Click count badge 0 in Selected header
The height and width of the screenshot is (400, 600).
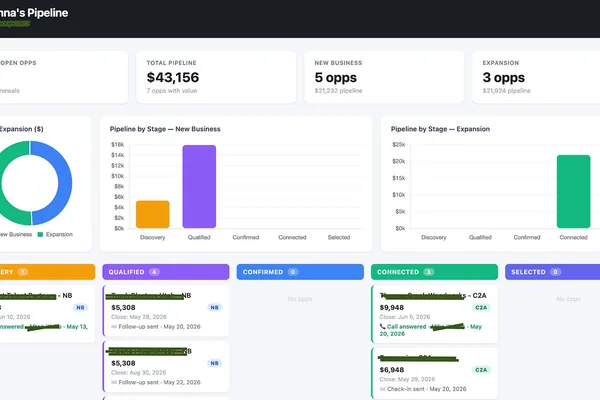(555, 272)
